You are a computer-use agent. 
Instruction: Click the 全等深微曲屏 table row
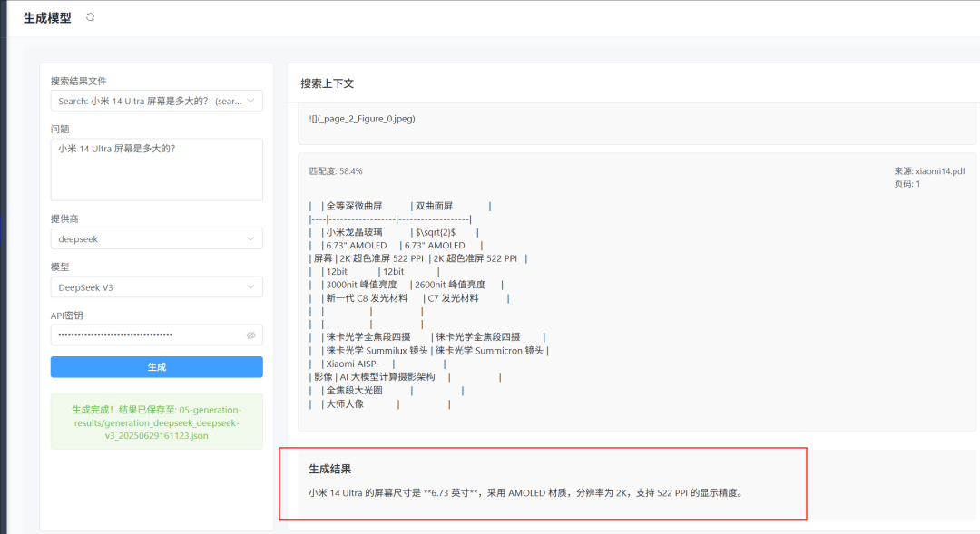400,206
